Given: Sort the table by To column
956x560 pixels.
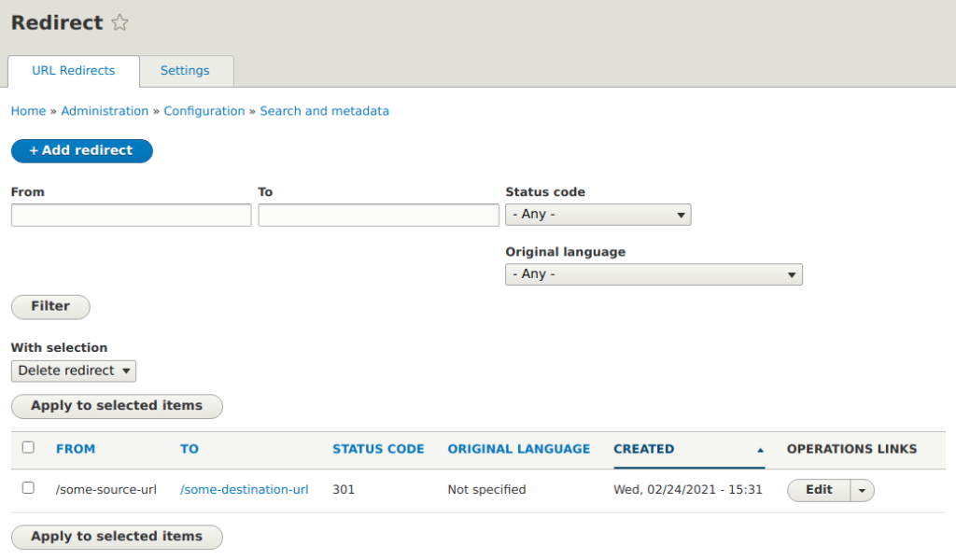Looking at the screenshot, I should pos(189,449).
